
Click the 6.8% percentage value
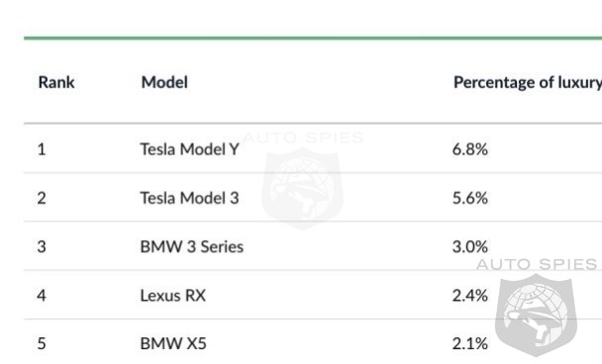[470, 149]
